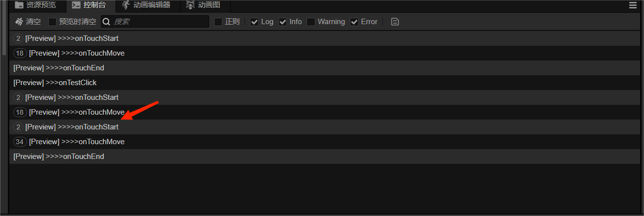Screen dimensions: 644x216
Task: Click the 控制台 terminal icon
Action: tap(76, 5)
